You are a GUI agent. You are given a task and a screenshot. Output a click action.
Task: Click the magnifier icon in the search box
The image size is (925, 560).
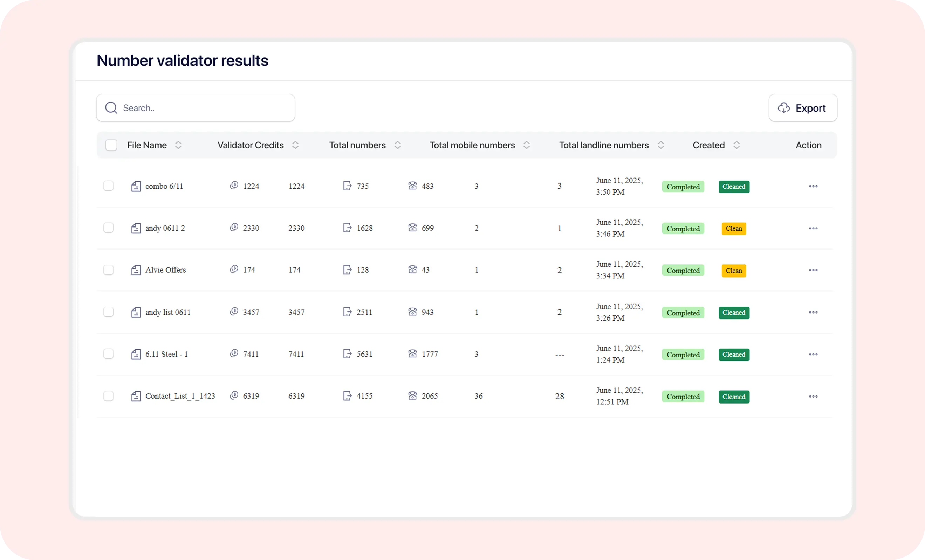click(111, 108)
